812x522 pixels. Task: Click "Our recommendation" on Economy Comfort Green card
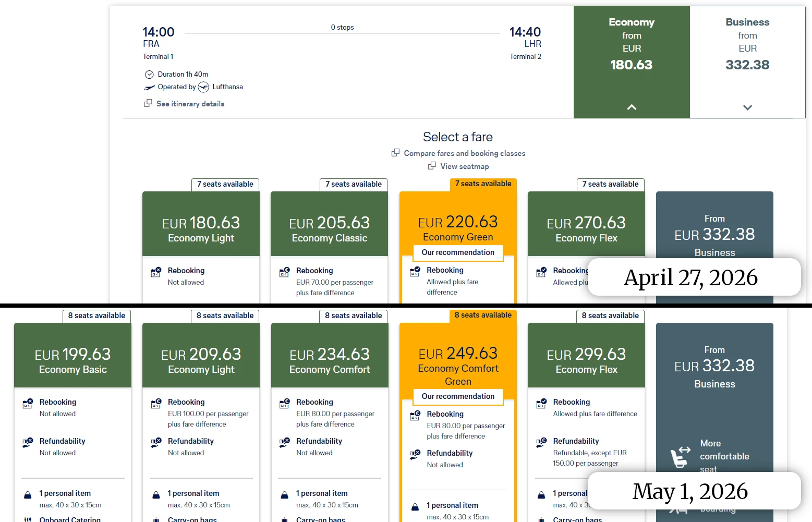(x=458, y=396)
